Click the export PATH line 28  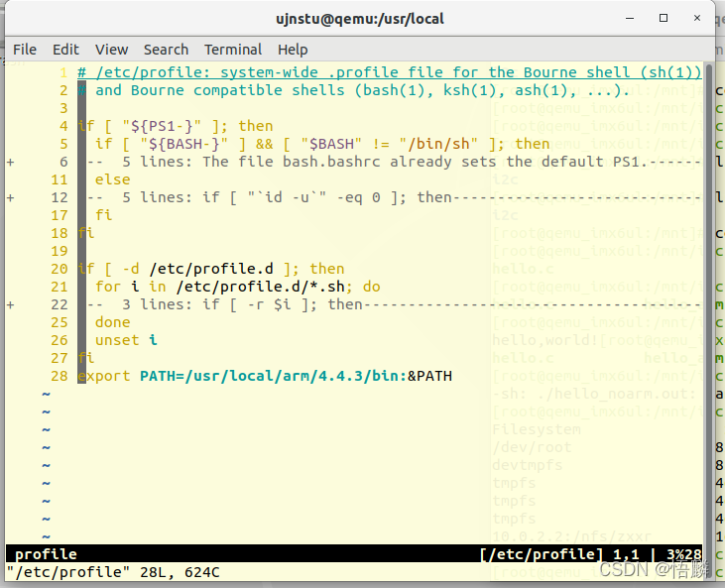[x=265, y=376]
